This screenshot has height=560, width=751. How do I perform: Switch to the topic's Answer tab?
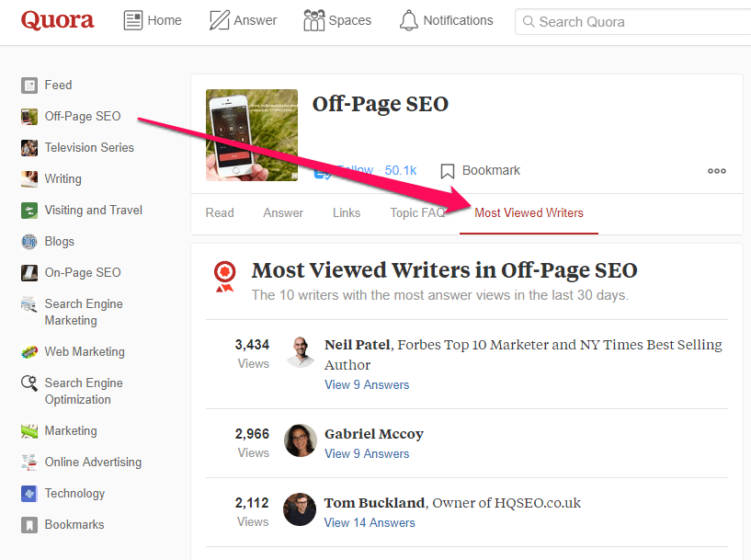click(x=283, y=212)
